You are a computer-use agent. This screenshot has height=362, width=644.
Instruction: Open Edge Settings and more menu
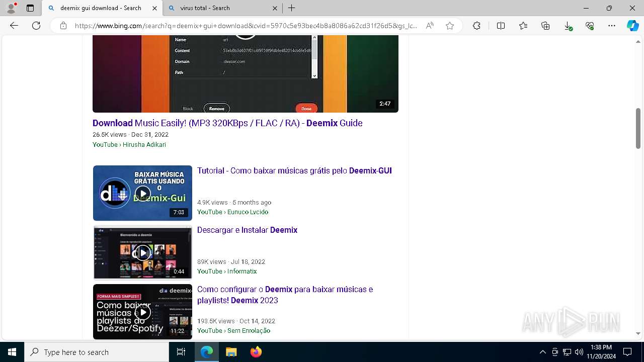click(612, 26)
